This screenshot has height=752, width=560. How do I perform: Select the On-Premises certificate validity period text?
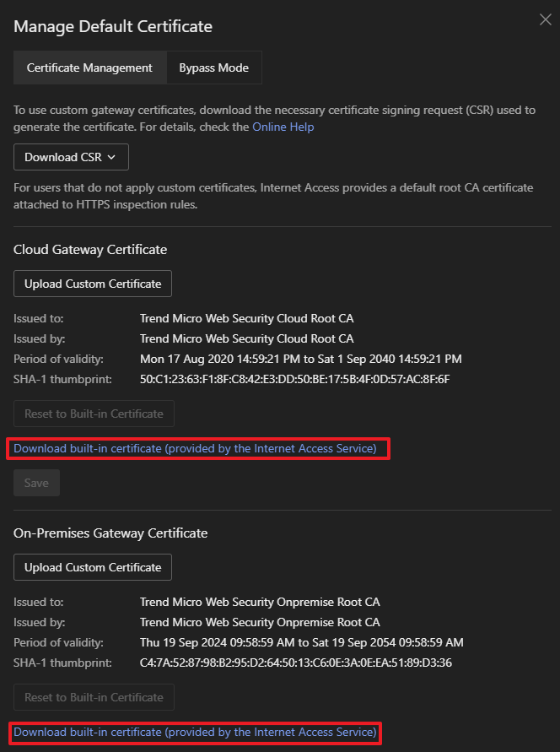click(301, 642)
